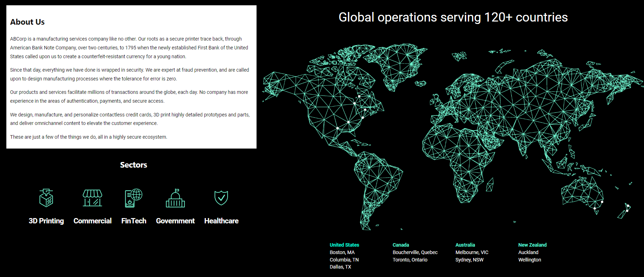Select the About Us heading
The image size is (644, 277).
28,22
